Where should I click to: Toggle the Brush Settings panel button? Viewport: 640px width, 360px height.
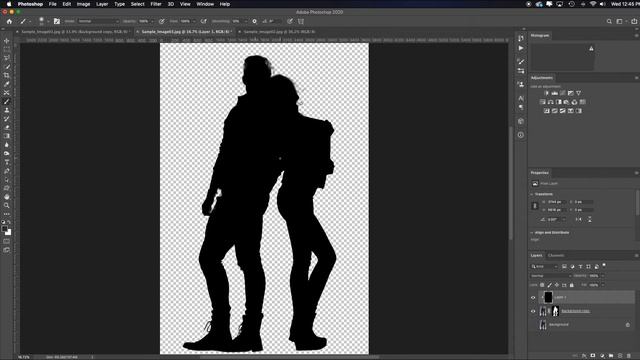57,21
